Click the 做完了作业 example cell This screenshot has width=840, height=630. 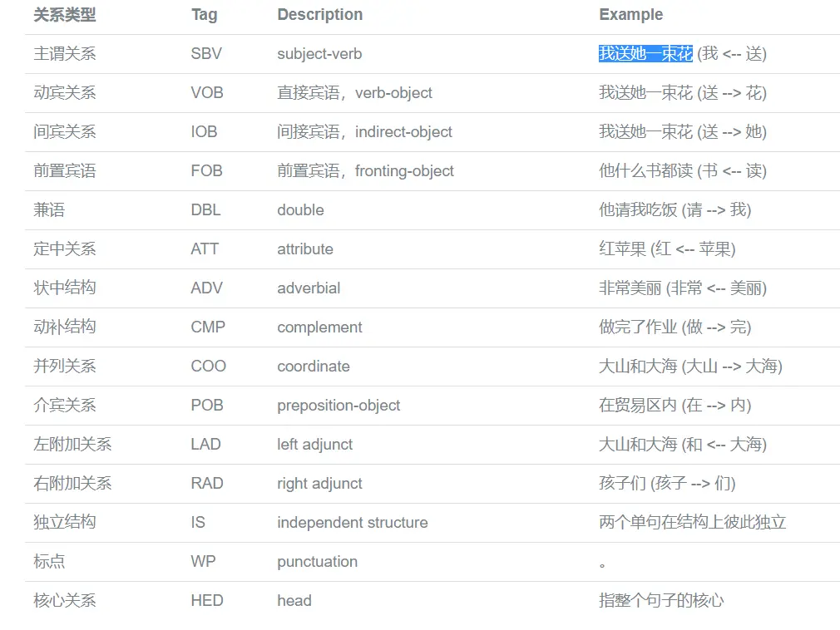coord(675,327)
